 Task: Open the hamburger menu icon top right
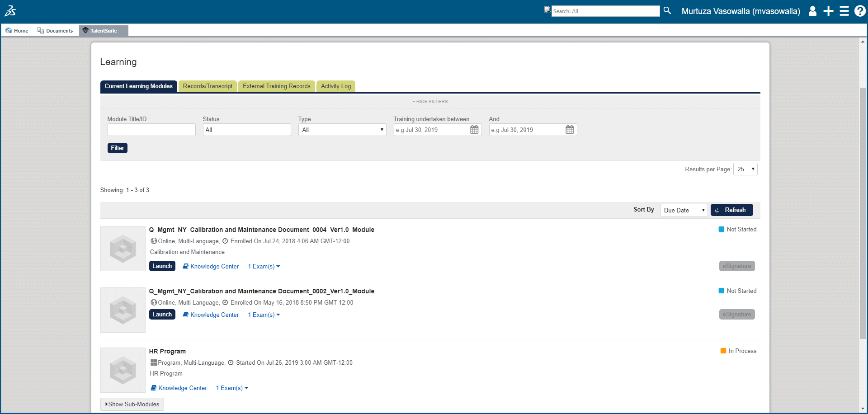pos(844,11)
